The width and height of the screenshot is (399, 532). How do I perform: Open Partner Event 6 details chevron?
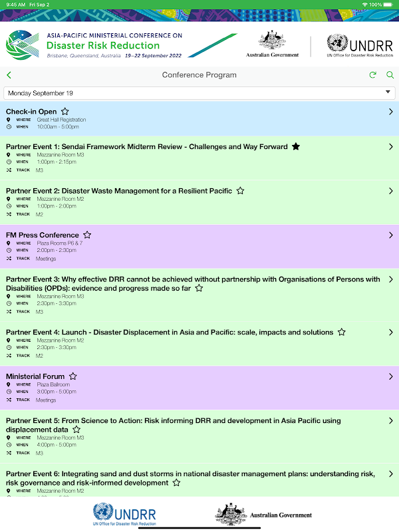pos(390,473)
